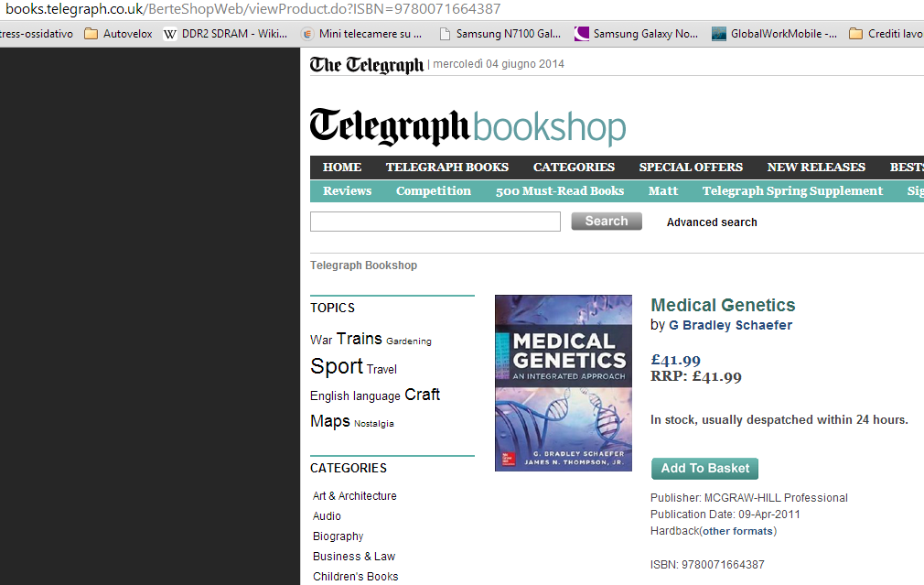Open Business & Law category
Screen dimensions: 924x585
point(354,556)
